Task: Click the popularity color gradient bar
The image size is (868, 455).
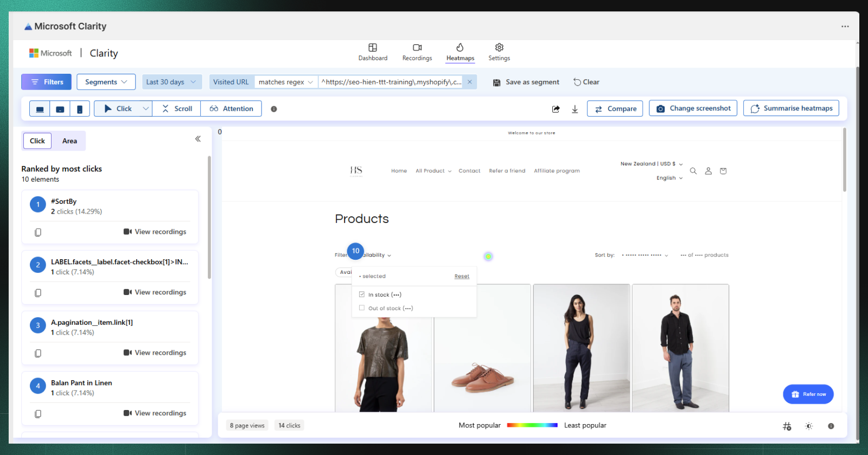Action: tap(532, 425)
